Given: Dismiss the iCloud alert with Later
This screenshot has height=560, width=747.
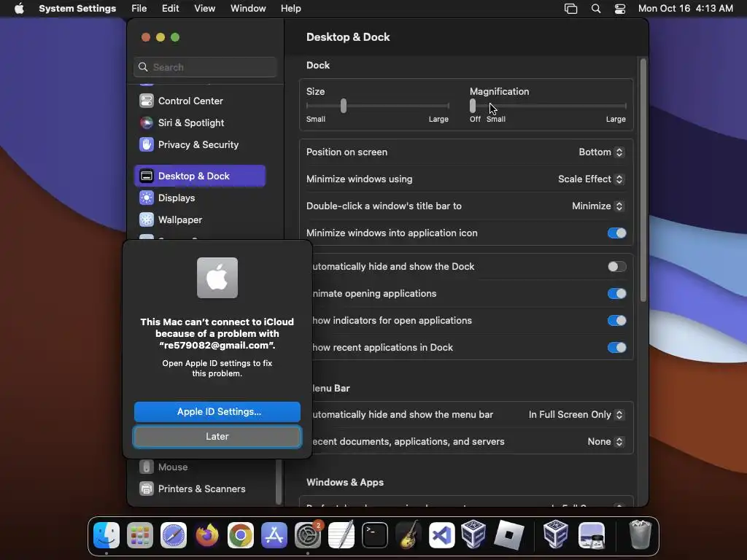Looking at the screenshot, I should [217, 437].
